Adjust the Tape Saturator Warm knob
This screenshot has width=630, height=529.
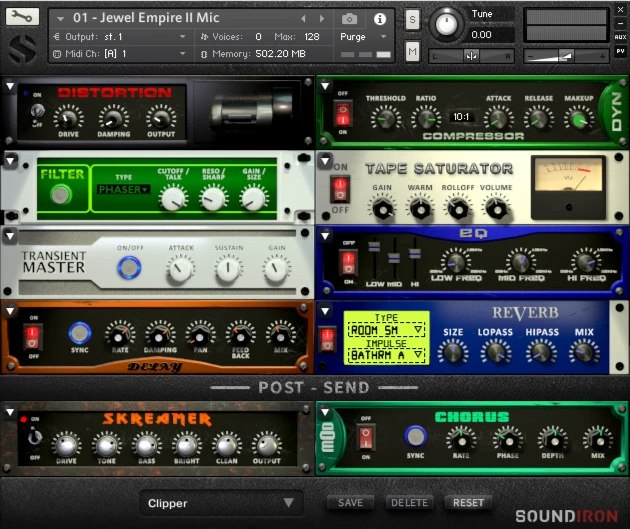pyautogui.click(x=420, y=209)
